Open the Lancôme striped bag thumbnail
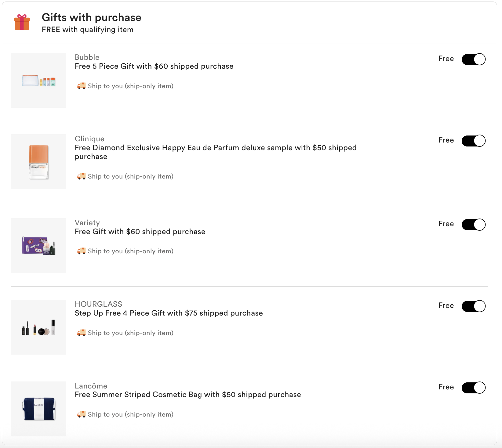Image resolution: width=502 pixels, height=448 pixels. point(38,409)
